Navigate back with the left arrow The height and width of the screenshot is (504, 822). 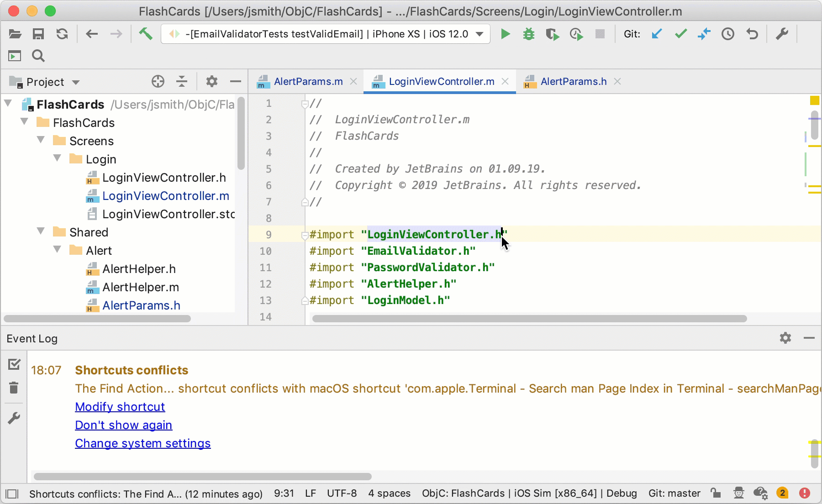pyautogui.click(x=92, y=34)
